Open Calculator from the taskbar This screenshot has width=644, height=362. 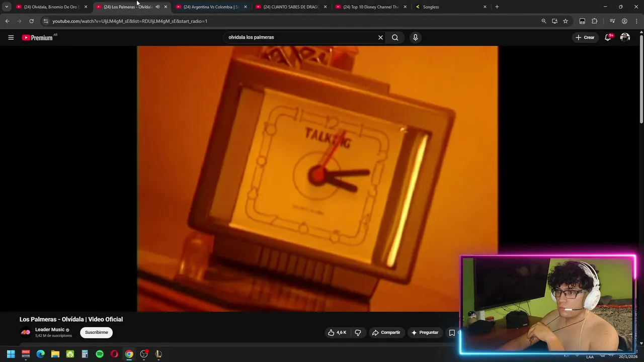point(85,354)
